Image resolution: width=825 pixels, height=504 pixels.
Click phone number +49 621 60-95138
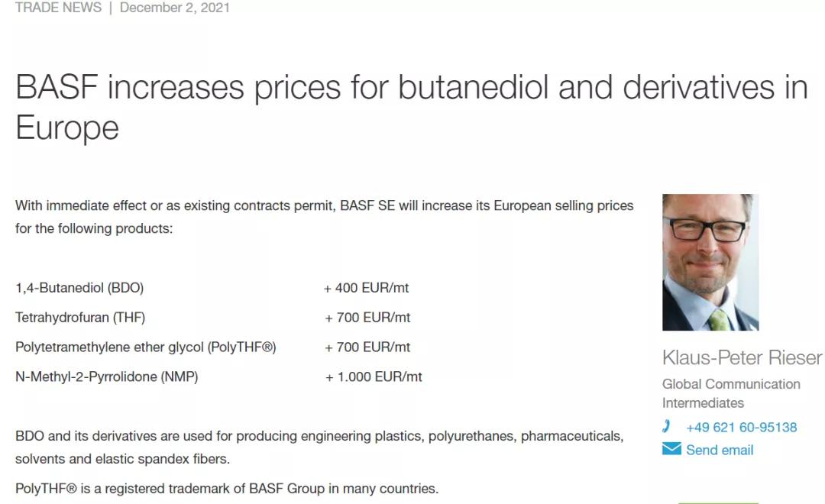click(741, 428)
